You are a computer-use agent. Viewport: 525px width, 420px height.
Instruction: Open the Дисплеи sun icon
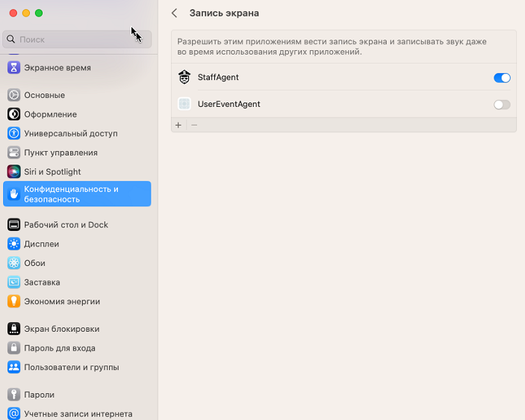tap(13, 244)
